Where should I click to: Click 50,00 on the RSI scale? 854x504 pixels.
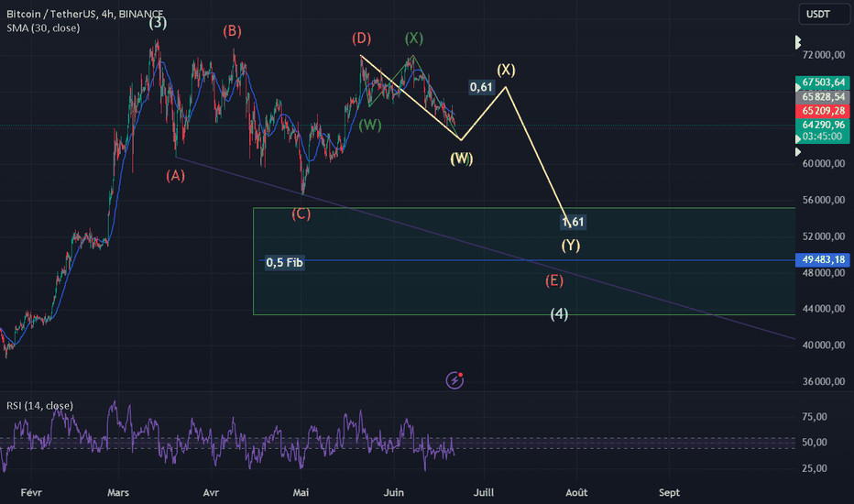pos(815,443)
